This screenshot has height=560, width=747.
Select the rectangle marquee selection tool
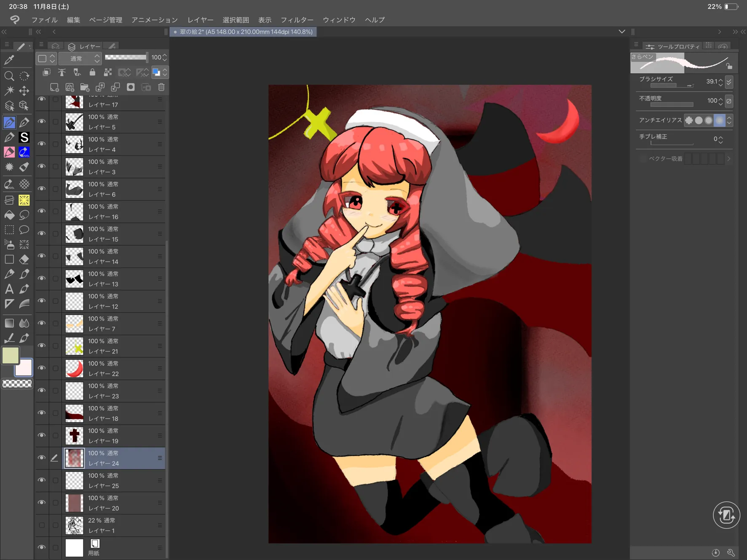[x=9, y=230]
